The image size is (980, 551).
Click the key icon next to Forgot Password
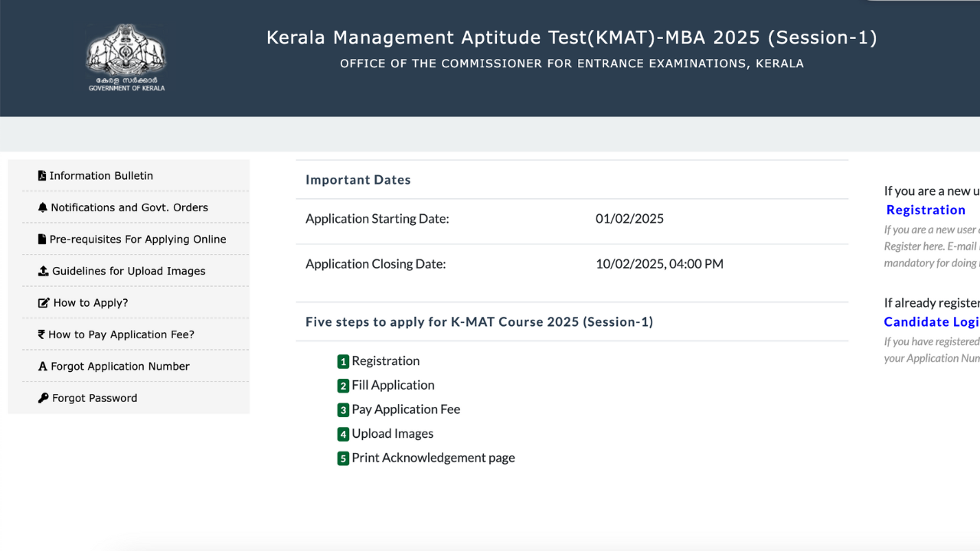click(x=42, y=397)
